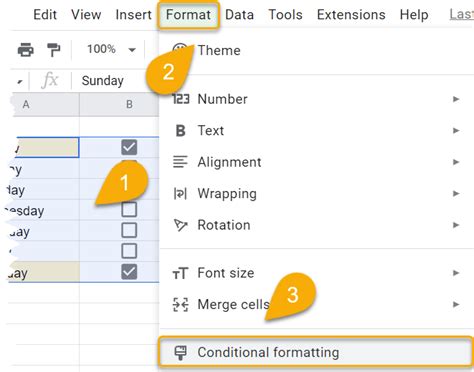
Task: Click the Alignment lines icon
Action: coord(180,162)
